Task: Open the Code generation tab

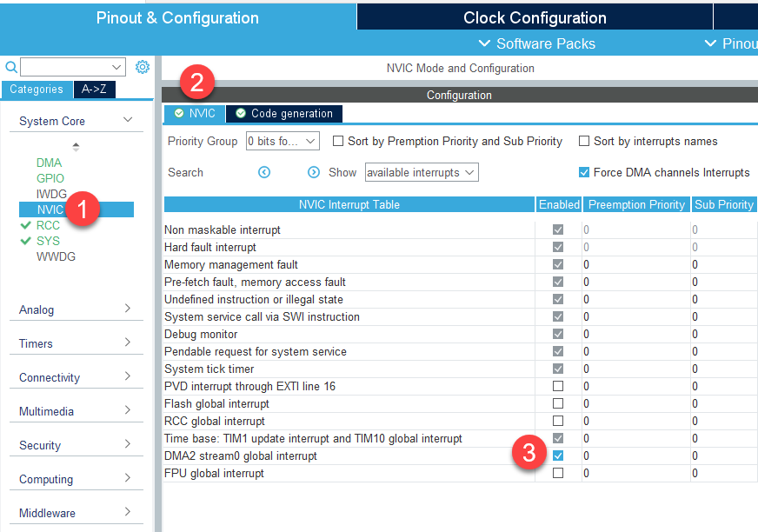Action: pos(284,113)
